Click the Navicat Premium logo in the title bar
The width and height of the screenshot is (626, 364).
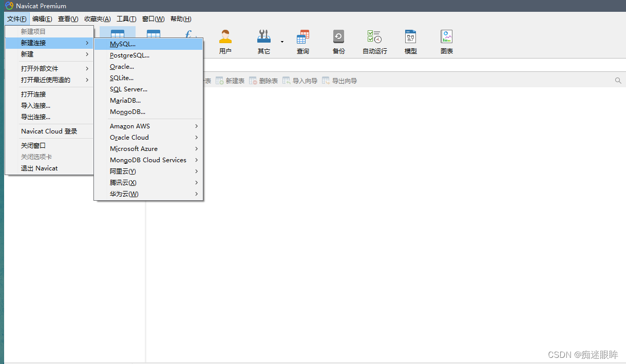(x=9, y=6)
